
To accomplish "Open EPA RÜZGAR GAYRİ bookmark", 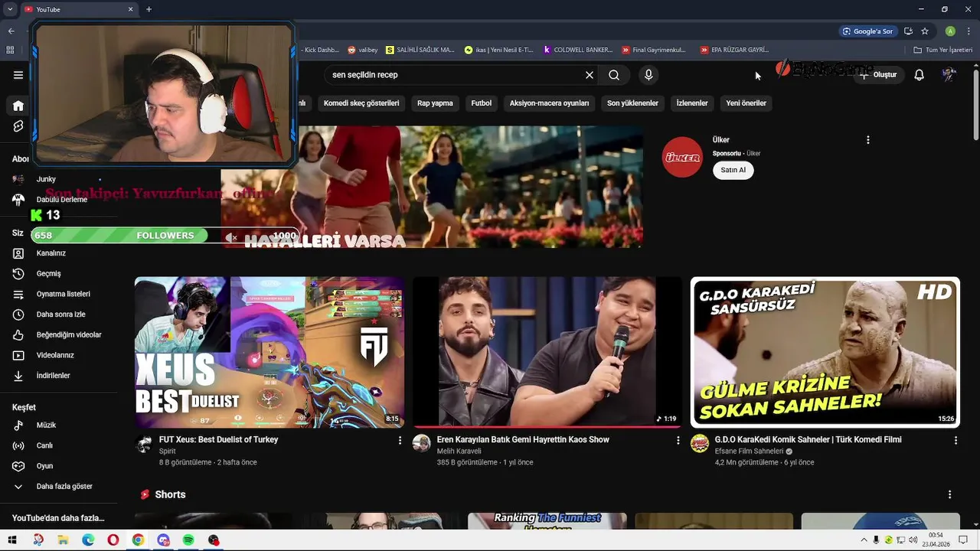I will [734, 50].
